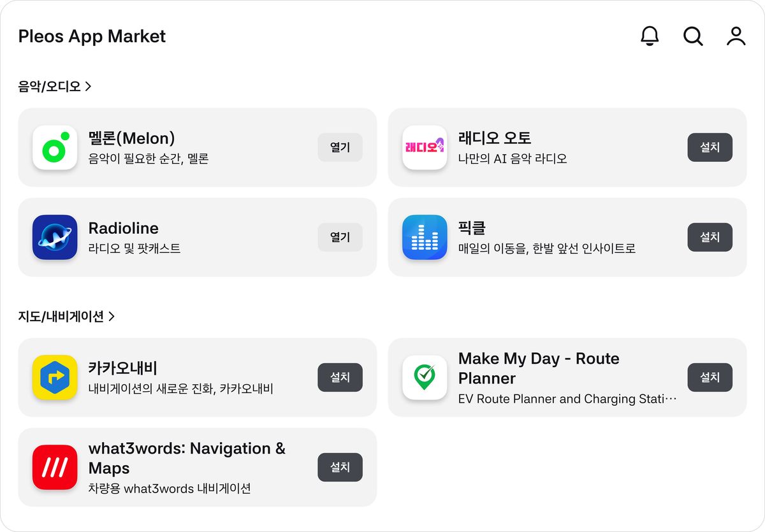Open the user profile icon
Screen dimensions: 765x532
point(736,36)
